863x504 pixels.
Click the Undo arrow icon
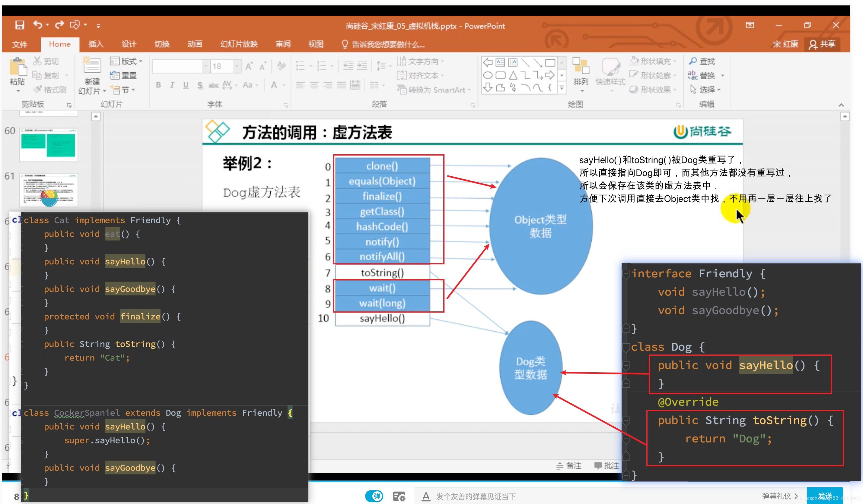38,25
